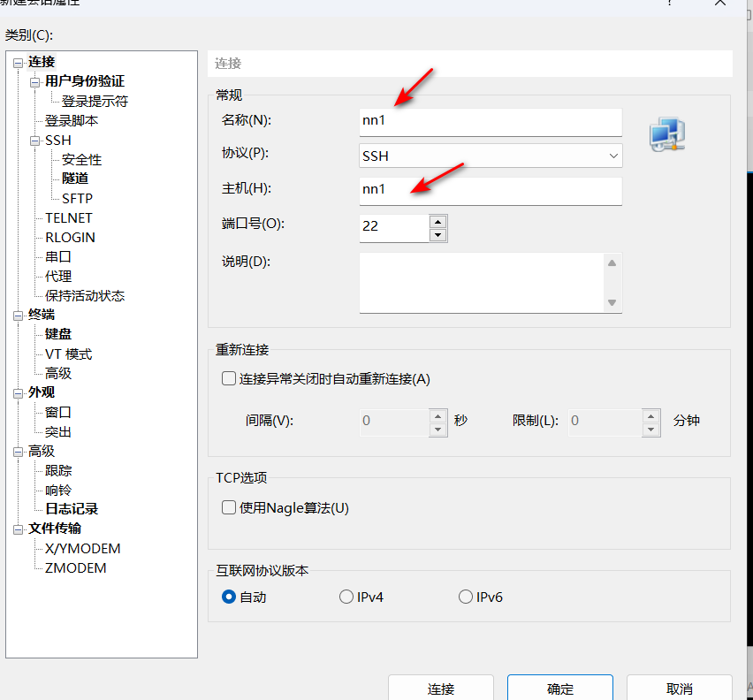Collapse the 连接 tree node
Screen dimensions: 753x700
[x=19, y=62]
